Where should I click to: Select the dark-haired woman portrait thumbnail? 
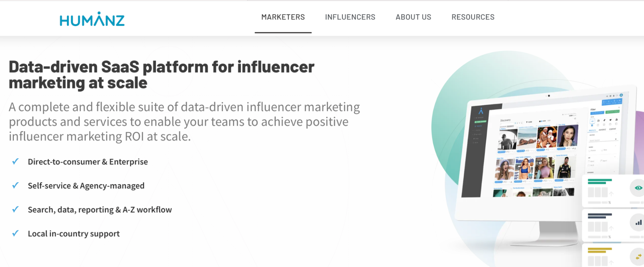click(x=568, y=136)
